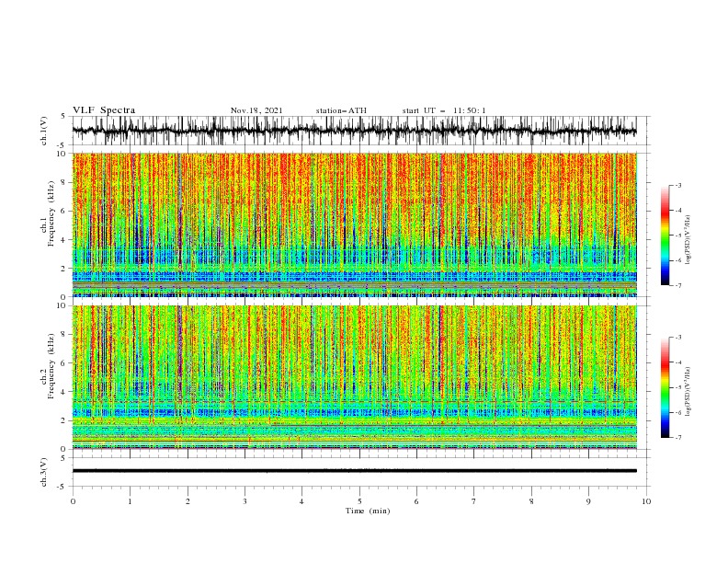Click the time axis tick label "10" at the right end
The image size is (728, 563).
pyautogui.click(x=646, y=501)
